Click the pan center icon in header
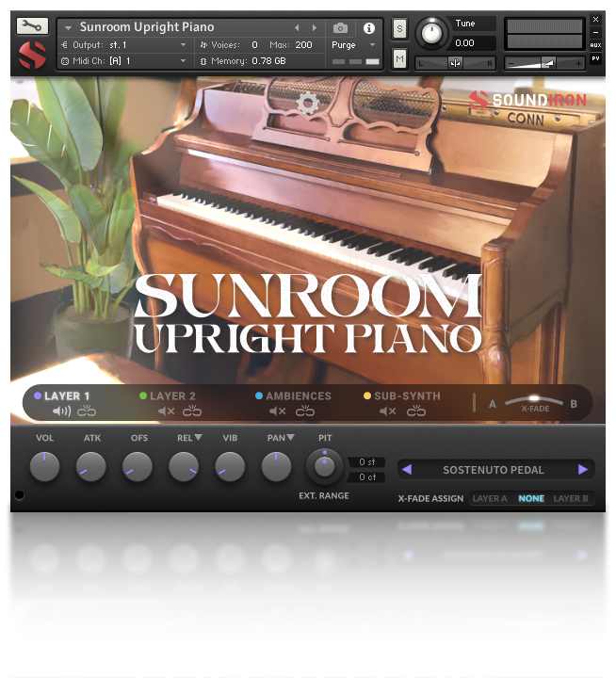 455,64
